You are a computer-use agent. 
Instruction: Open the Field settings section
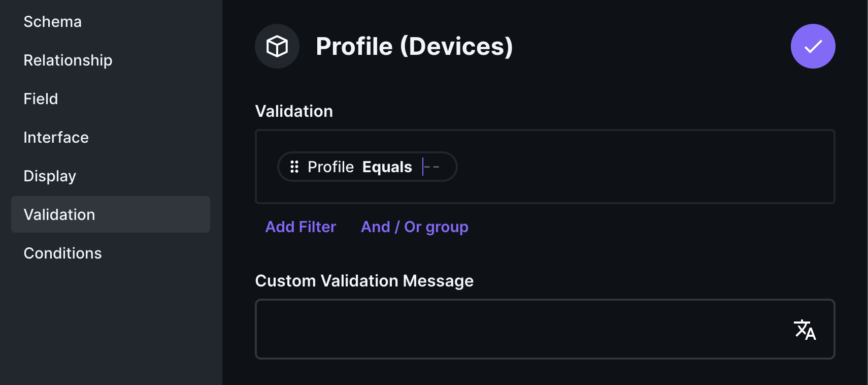(41, 99)
